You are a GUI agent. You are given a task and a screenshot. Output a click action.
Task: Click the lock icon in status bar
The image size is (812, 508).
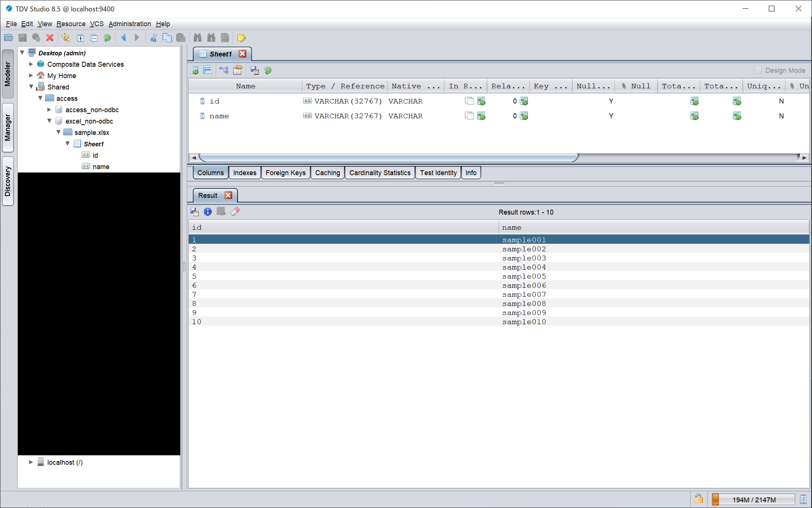pos(699,499)
